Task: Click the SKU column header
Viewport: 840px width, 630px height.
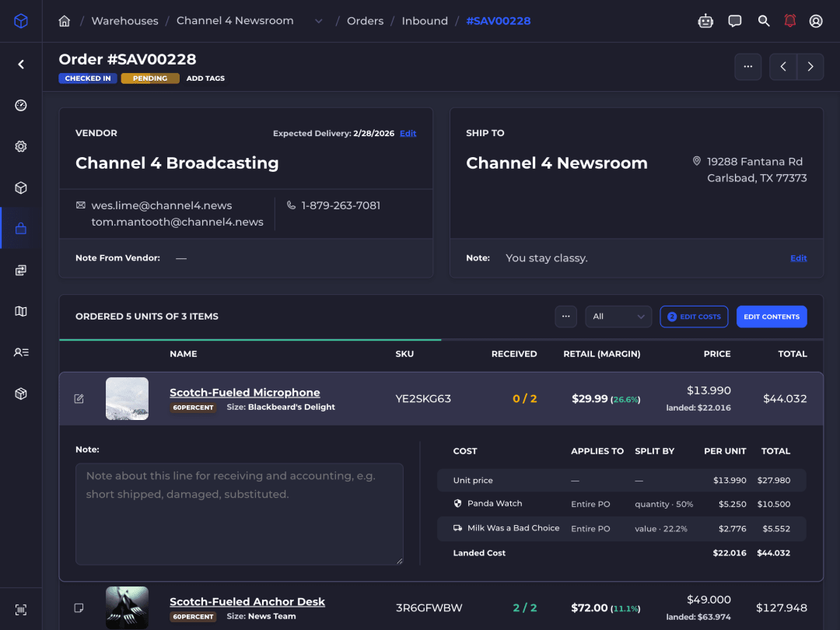Action: coord(404,354)
